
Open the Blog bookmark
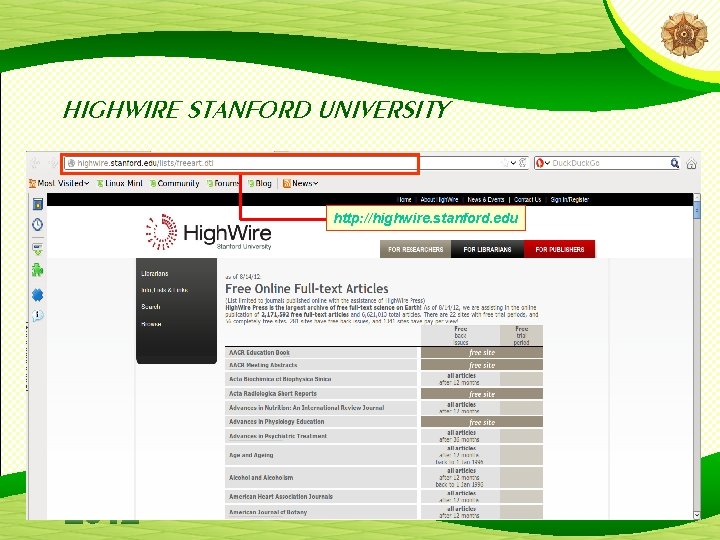coord(259,183)
